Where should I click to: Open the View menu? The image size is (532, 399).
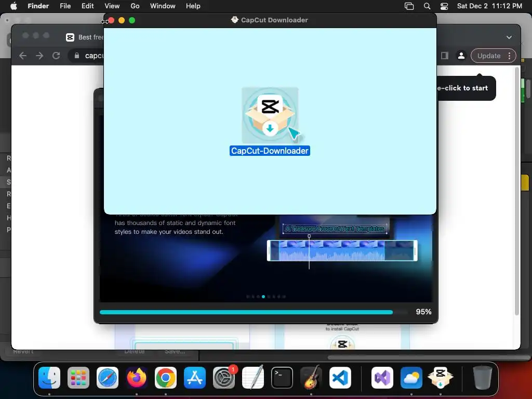coord(112,6)
